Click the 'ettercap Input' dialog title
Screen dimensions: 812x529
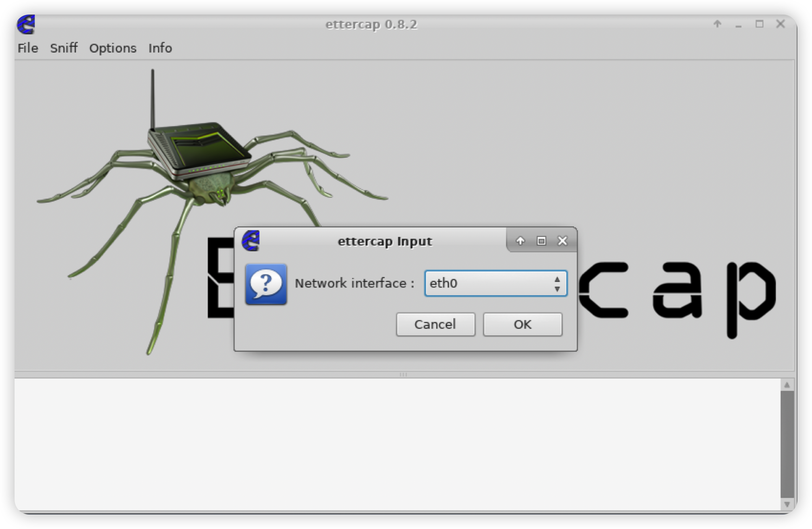click(385, 241)
